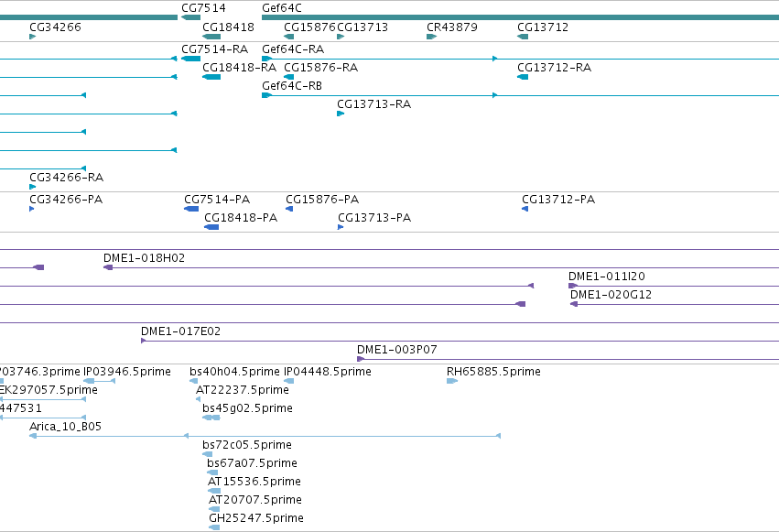Select the bs67a07.5prime EST label
The height and width of the screenshot is (532, 779).
coord(252,463)
